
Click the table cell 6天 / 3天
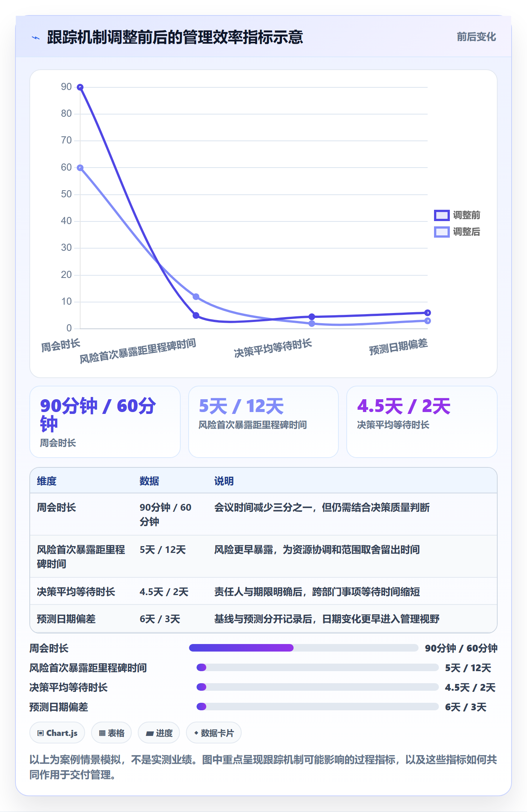pyautogui.click(x=160, y=619)
